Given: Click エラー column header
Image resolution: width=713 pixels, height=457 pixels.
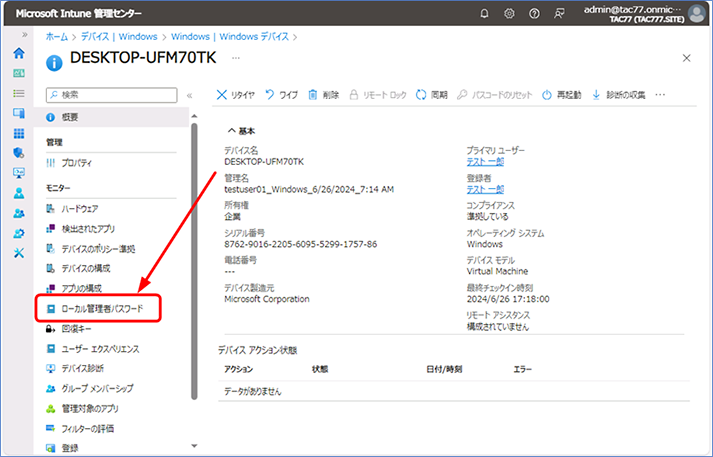Looking at the screenshot, I should (x=522, y=369).
